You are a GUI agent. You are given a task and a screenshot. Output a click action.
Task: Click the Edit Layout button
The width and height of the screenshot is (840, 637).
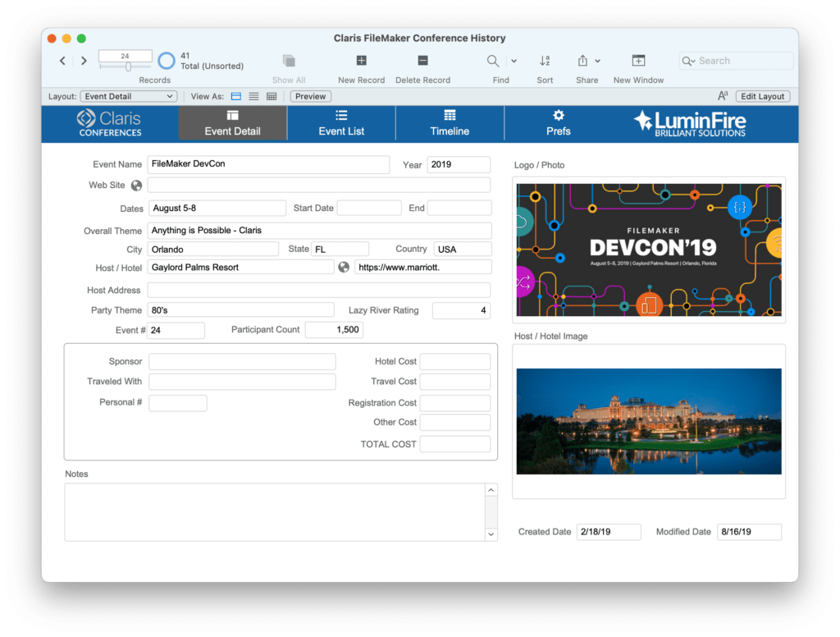pyautogui.click(x=763, y=96)
